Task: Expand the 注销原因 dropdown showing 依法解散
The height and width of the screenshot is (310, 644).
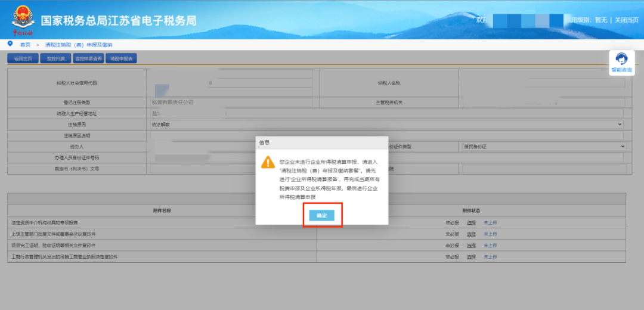Action: (387, 124)
